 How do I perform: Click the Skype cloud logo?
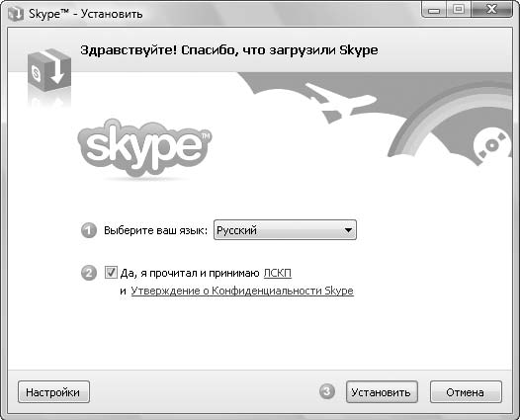(x=144, y=148)
